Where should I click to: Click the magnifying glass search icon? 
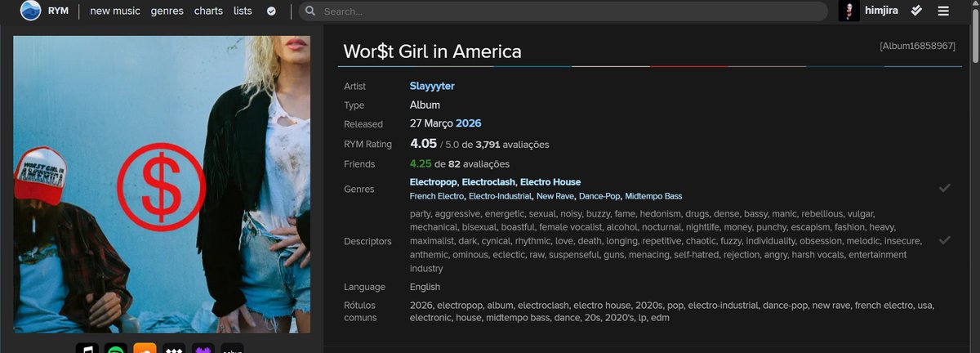[x=310, y=11]
